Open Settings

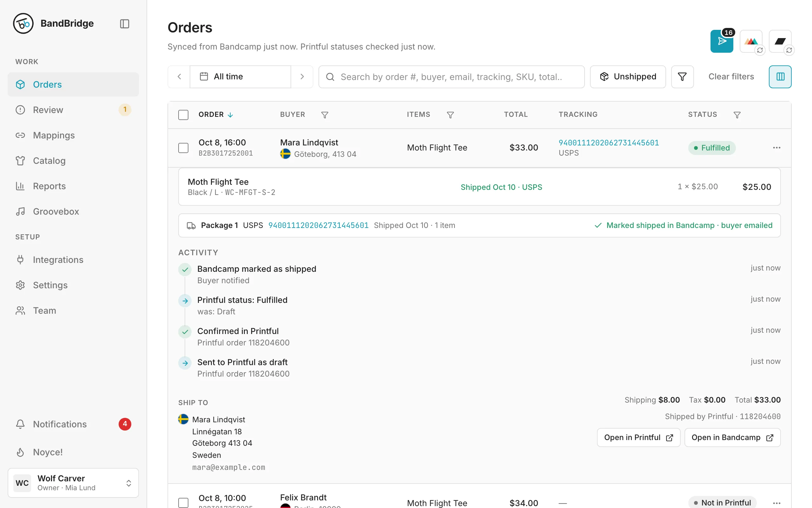pyautogui.click(x=73, y=285)
